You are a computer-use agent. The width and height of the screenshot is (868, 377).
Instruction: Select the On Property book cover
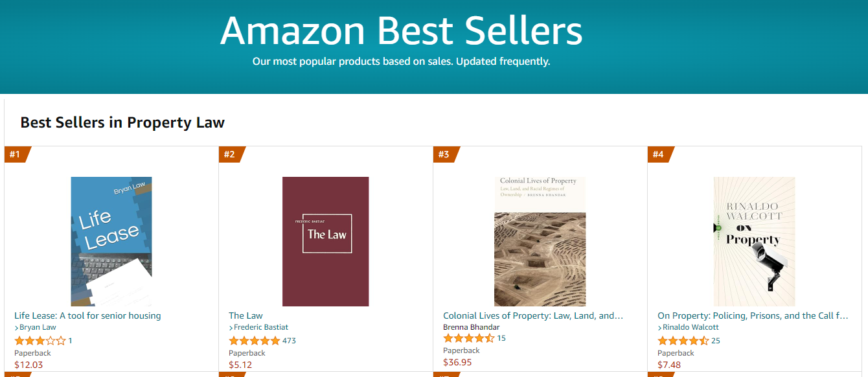click(754, 241)
